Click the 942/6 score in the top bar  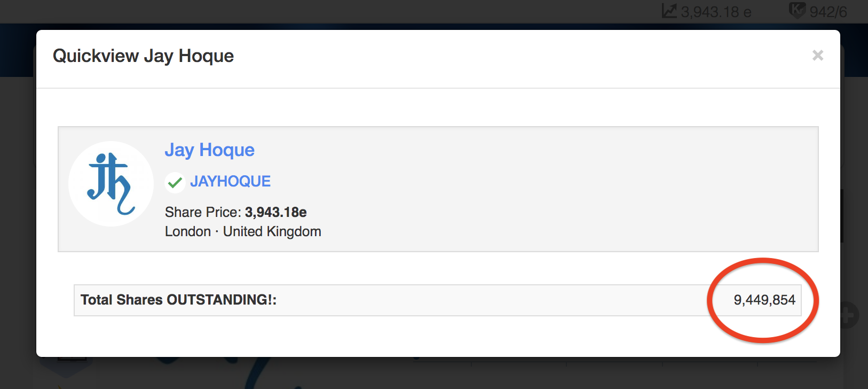tap(828, 12)
